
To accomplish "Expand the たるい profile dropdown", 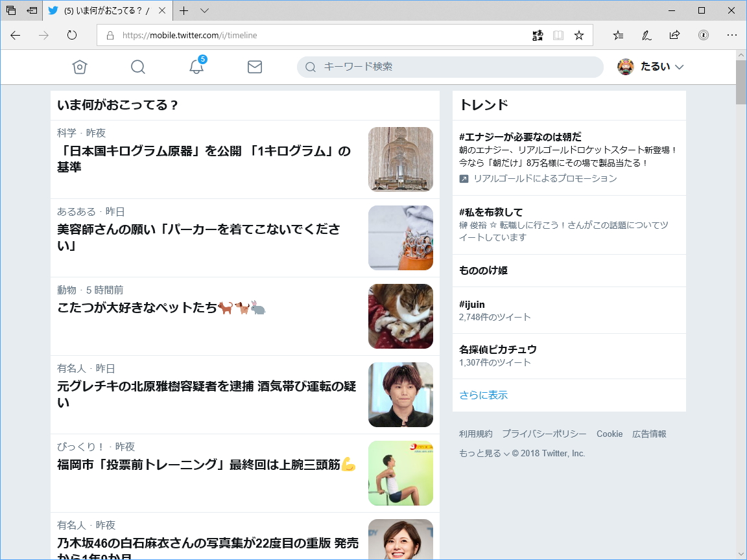I will [x=650, y=67].
